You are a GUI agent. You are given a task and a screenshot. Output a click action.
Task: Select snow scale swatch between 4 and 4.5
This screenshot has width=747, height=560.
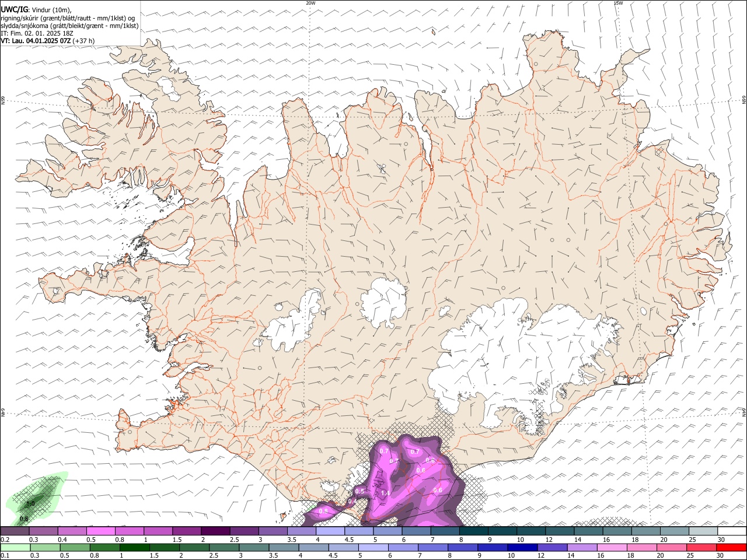(330, 531)
